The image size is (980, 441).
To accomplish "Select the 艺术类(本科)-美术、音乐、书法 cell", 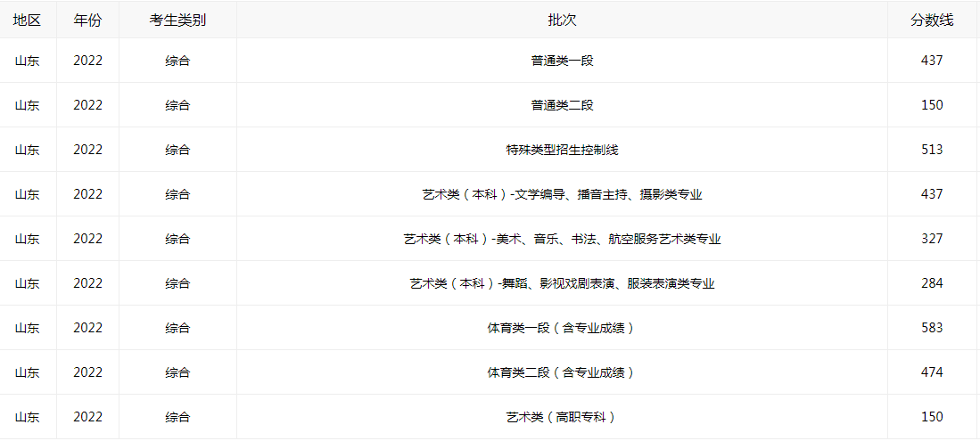I will click(x=562, y=239).
